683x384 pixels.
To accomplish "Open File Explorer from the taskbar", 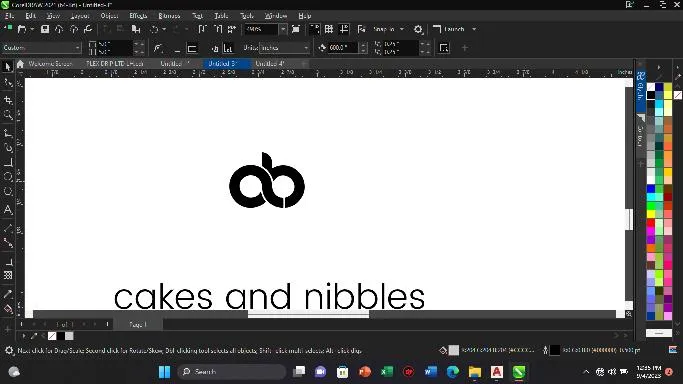I will pos(475,372).
